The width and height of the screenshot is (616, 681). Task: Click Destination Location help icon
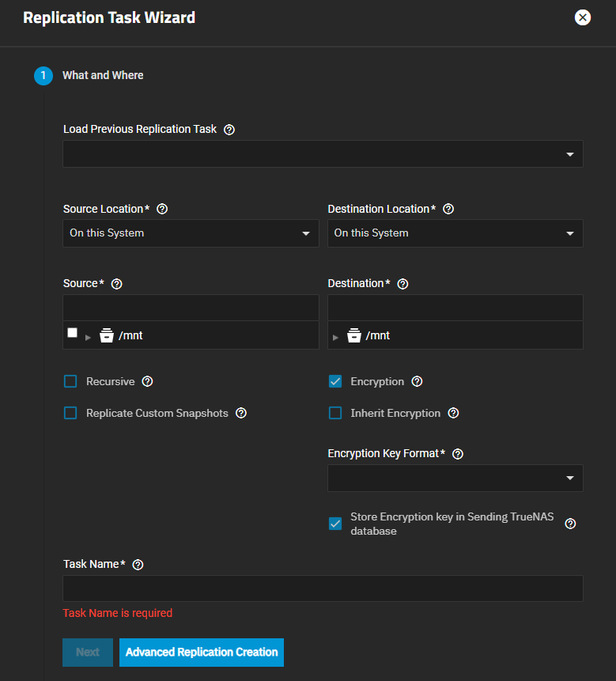(448, 210)
